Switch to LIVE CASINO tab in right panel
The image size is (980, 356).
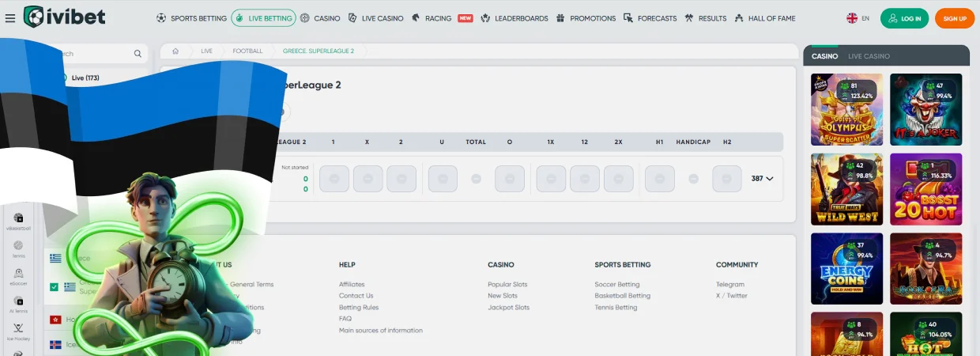869,56
